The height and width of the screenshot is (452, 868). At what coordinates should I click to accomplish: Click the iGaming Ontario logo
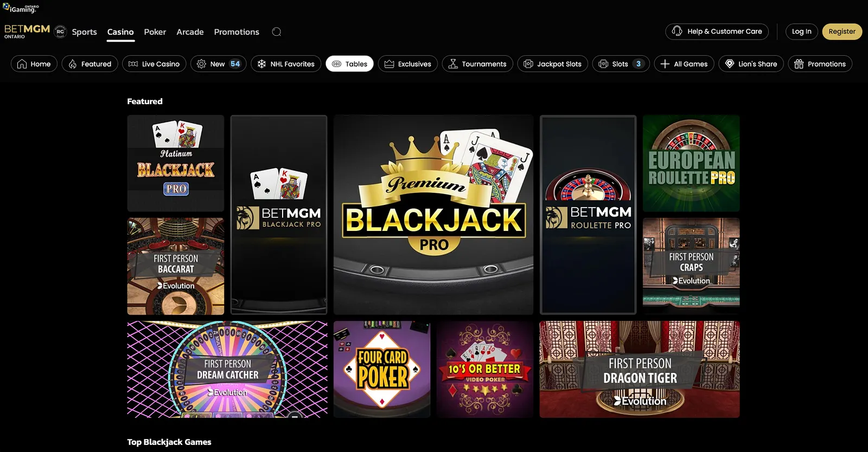pyautogui.click(x=21, y=8)
